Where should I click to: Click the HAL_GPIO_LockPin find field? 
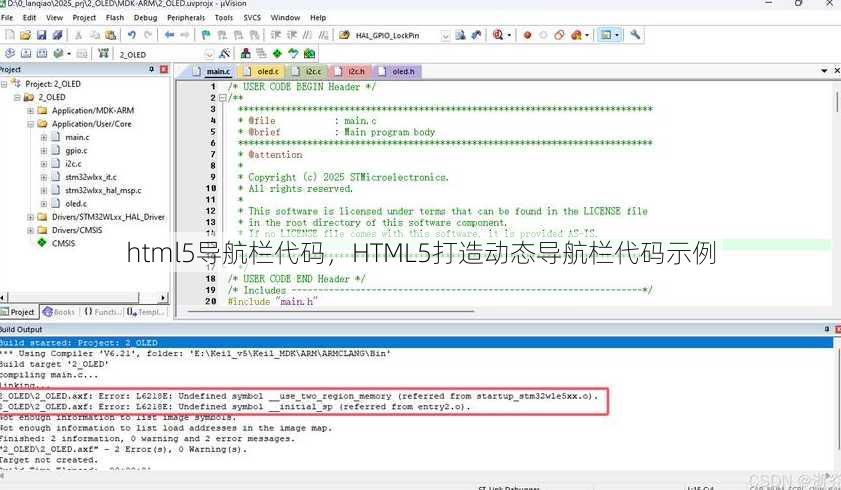(395, 36)
